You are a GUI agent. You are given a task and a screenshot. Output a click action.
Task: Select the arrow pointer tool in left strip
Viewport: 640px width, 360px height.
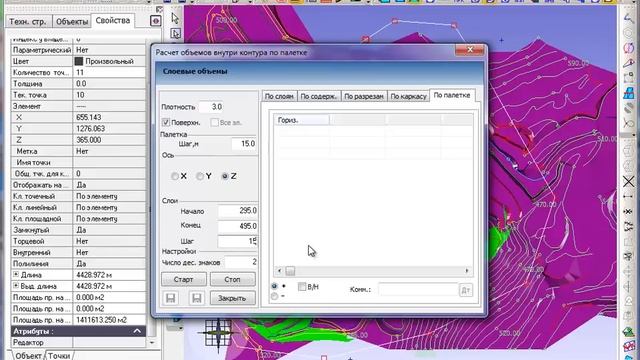pos(176,18)
